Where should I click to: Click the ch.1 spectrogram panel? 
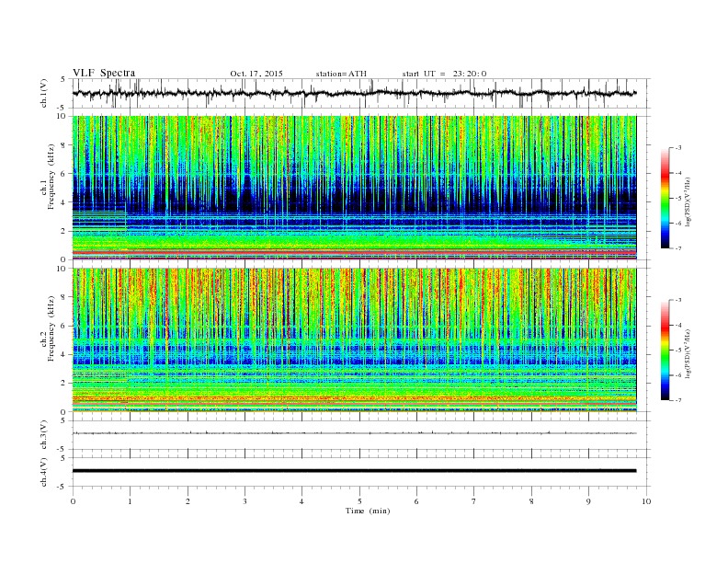click(354, 188)
